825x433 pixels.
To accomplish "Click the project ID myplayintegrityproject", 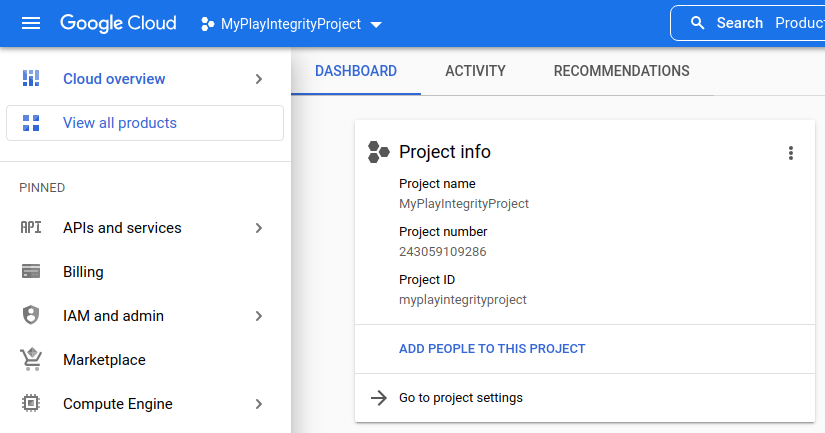I will click(x=462, y=300).
